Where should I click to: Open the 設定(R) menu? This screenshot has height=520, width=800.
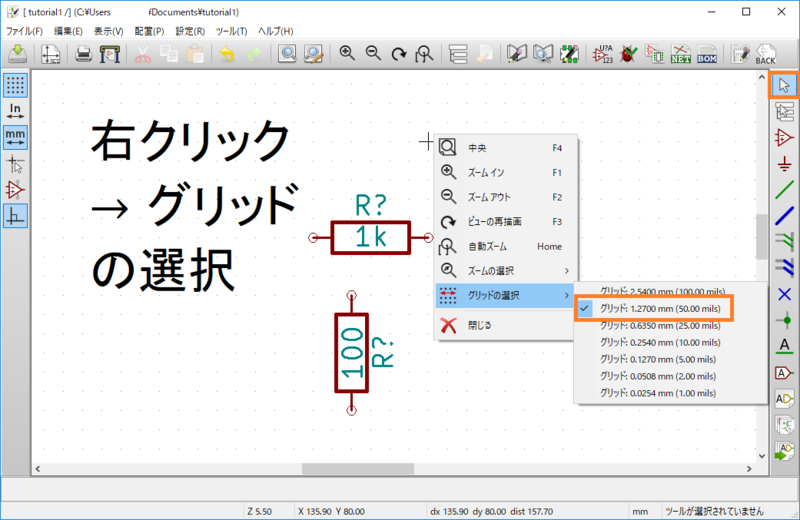[x=190, y=31]
